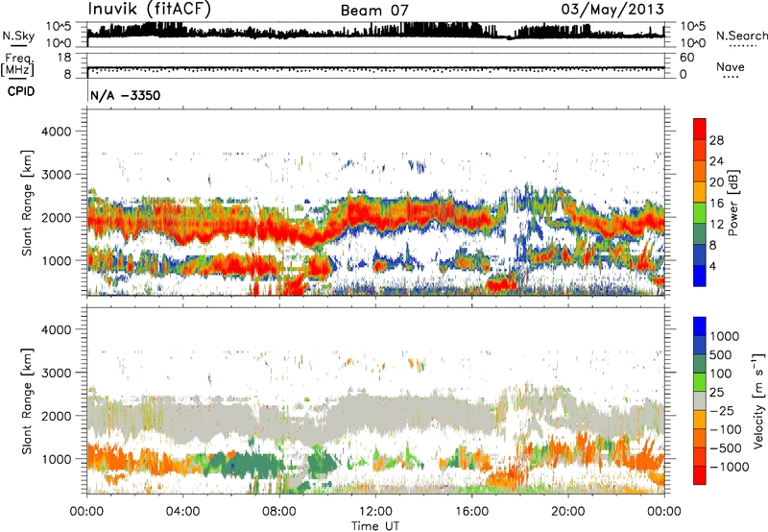
Task: Click the power colorbar '28' tick label
Action: [x=716, y=140]
